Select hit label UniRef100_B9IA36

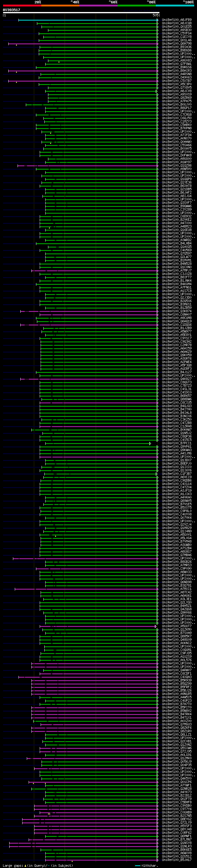tap(177, 47)
